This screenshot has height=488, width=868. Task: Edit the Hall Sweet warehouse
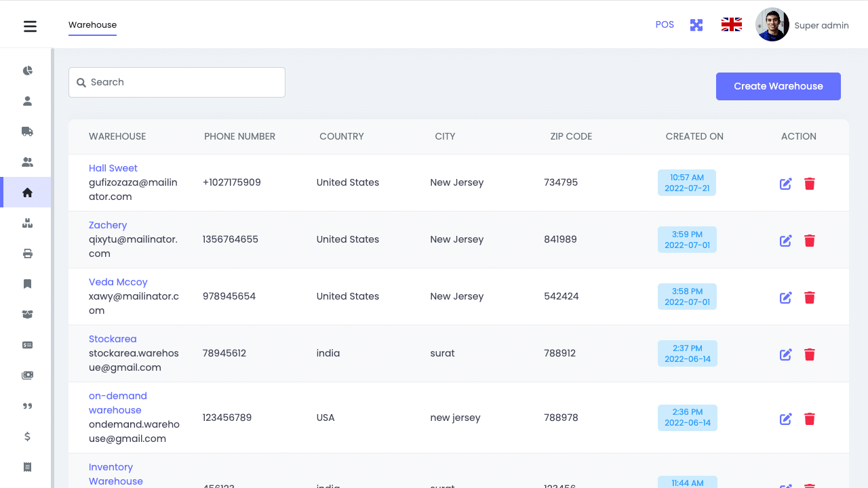pyautogui.click(x=785, y=184)
